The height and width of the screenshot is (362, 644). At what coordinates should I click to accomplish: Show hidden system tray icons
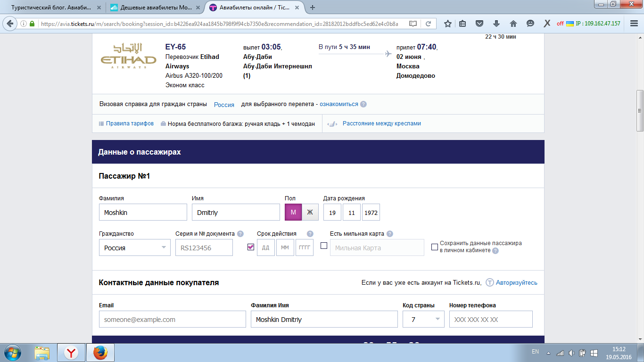(548, 353)
